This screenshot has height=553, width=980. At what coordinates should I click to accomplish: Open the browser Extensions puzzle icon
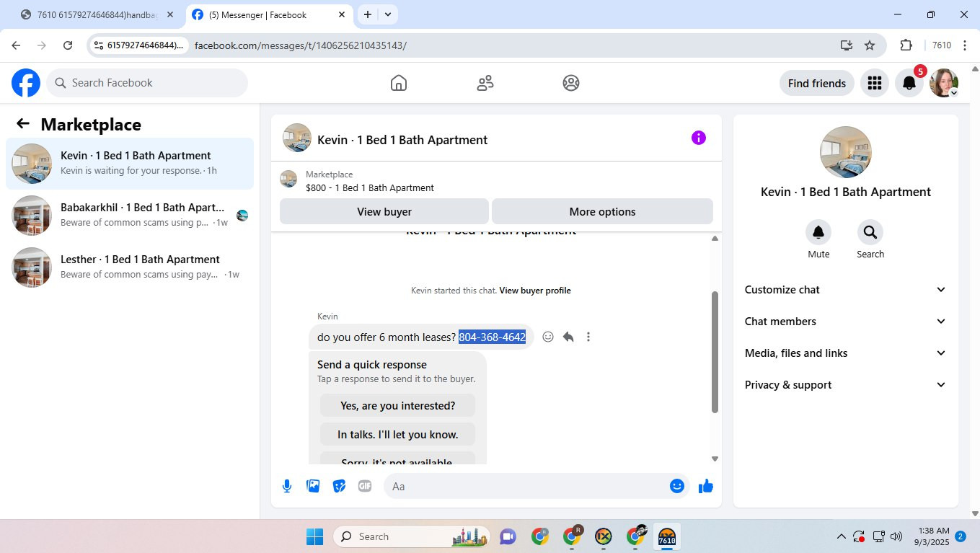(906, 45)
